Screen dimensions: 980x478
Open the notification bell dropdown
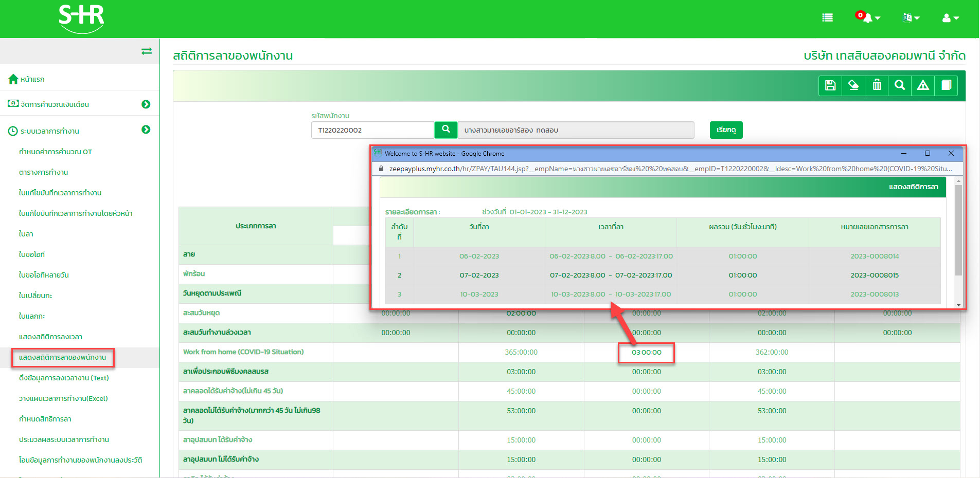(868, 18)
